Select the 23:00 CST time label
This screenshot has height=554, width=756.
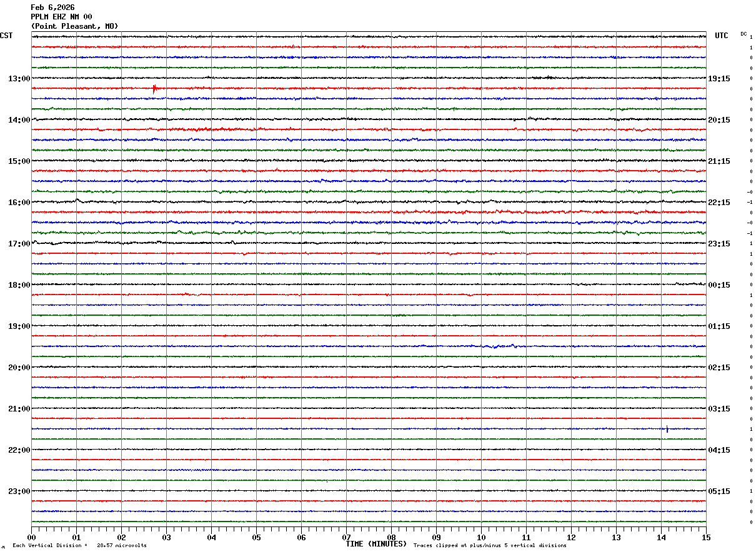tap(19, 491)
